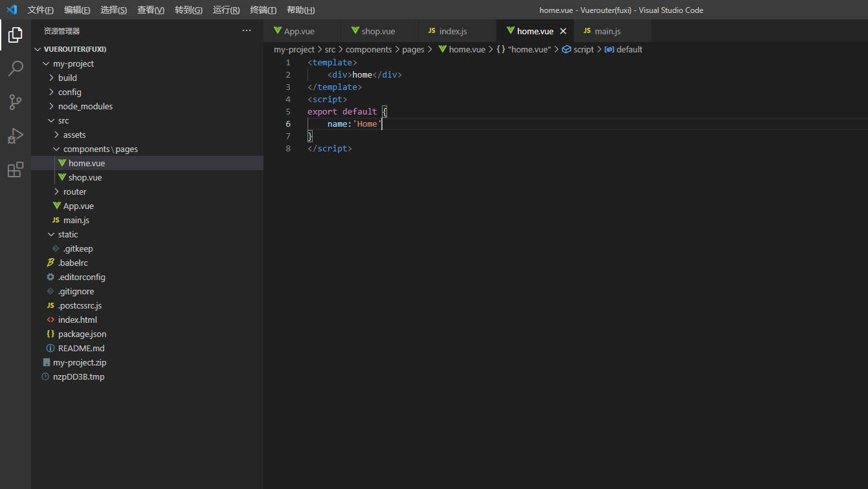Open the 文件(F) menu

pyautogui.click(x=40, y=10)
